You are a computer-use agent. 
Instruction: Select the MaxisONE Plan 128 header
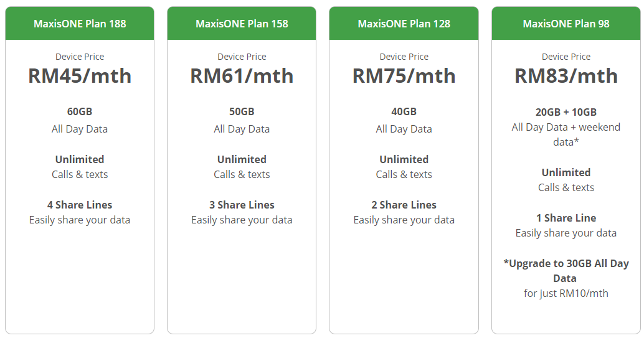click(404, 24)
